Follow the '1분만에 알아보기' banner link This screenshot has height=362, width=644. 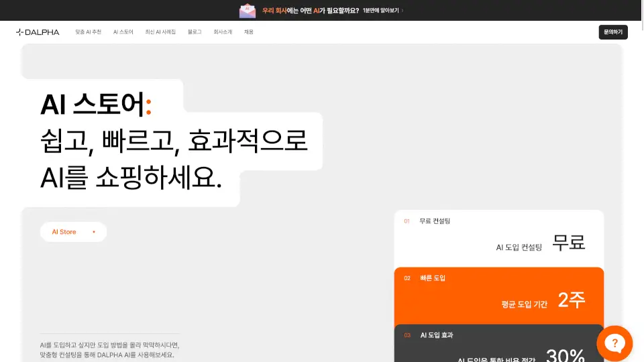[382, 11]
